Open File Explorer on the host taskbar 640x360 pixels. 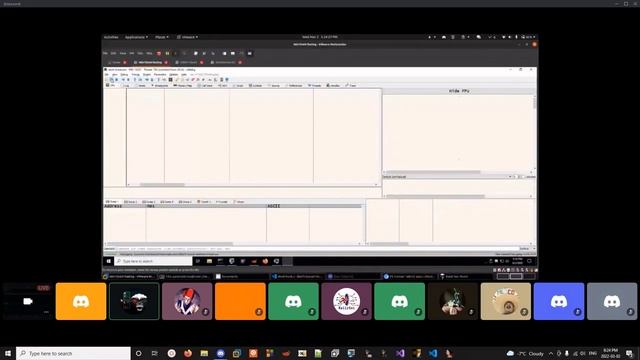coord(204,353)
